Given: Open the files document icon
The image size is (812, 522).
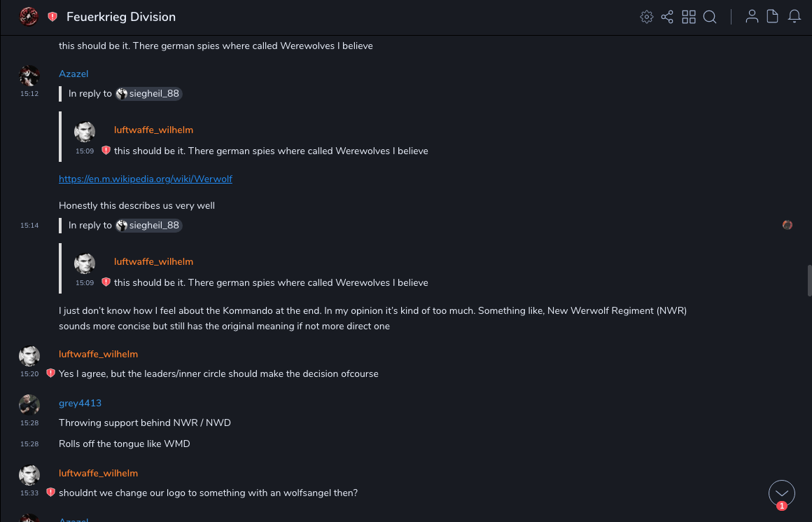Looking at the screenshot, I should [x=773, y=17].
